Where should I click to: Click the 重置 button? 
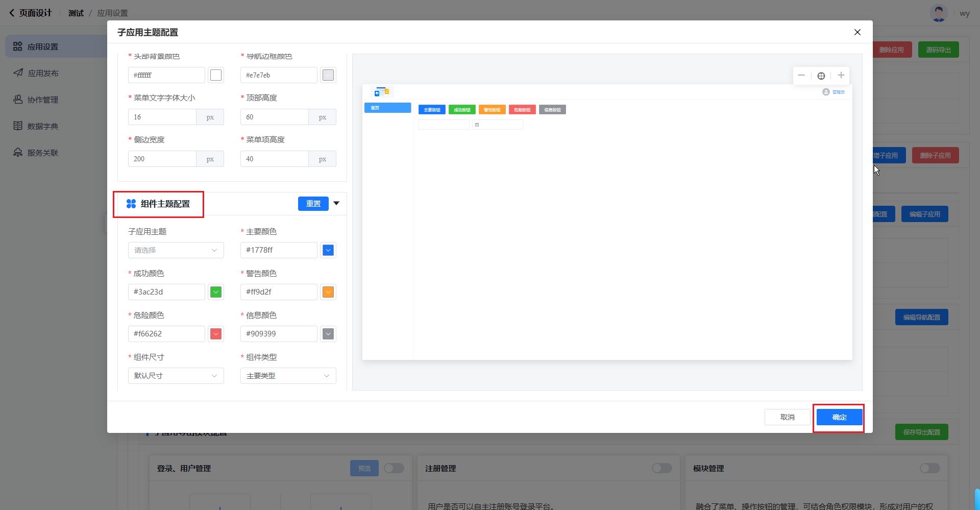313,204
